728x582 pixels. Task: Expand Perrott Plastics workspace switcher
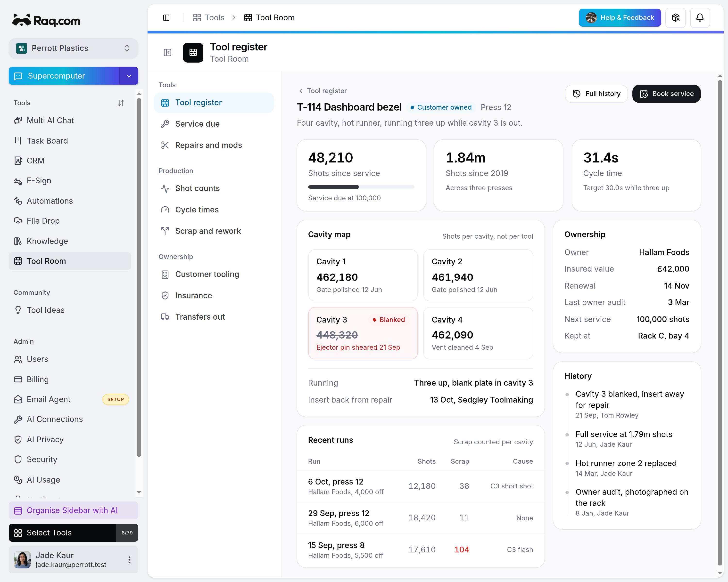[x=73, y=48]
